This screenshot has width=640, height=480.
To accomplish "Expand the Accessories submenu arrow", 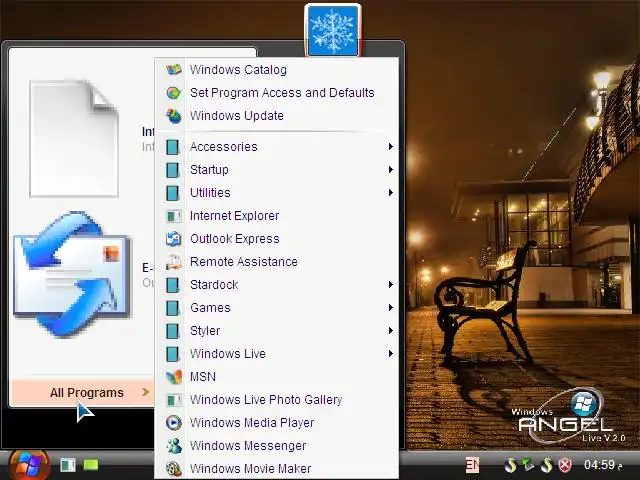I will tap(391, 147).
